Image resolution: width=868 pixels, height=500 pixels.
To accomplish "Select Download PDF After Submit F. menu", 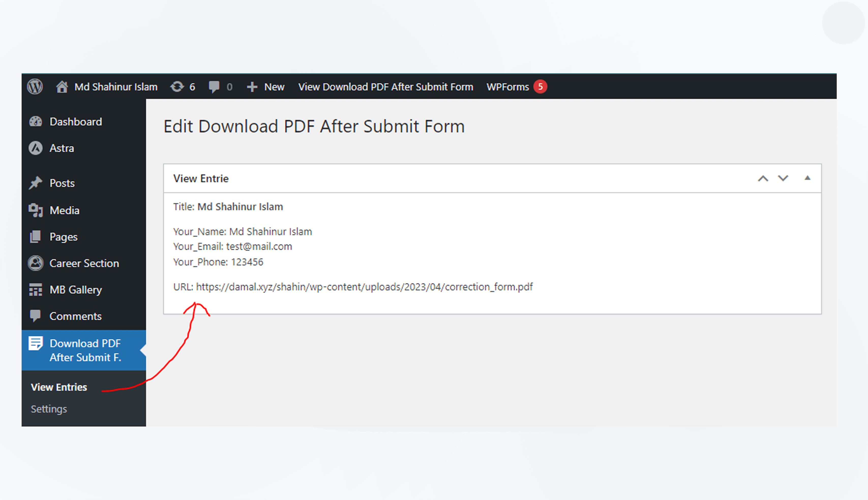I will point(85,350).
